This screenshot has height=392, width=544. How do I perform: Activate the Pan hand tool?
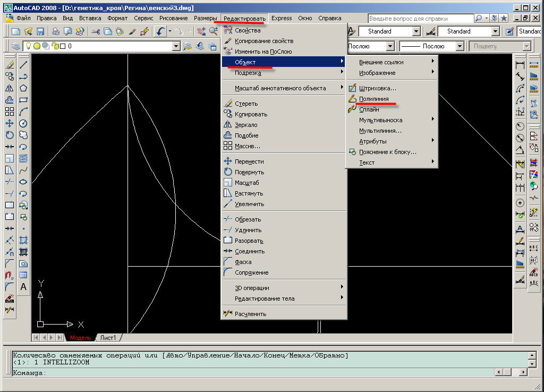pos(201,32)
